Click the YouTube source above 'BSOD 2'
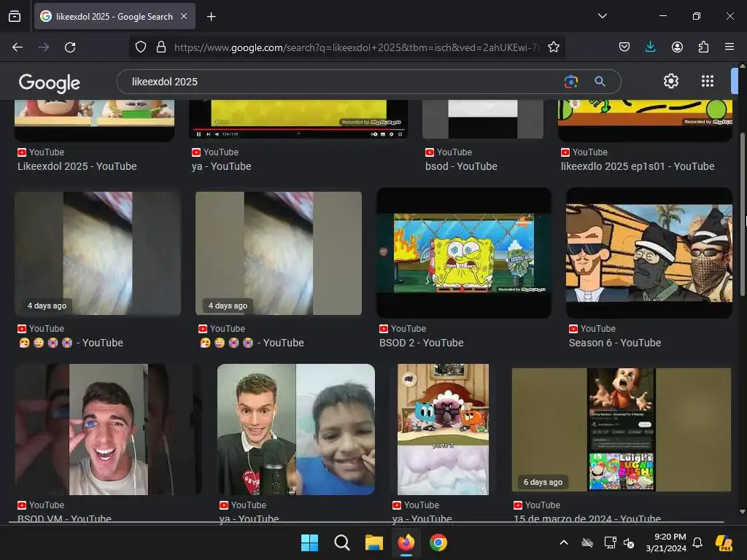This screenshot has height=560, width=747. pos(403,329)
